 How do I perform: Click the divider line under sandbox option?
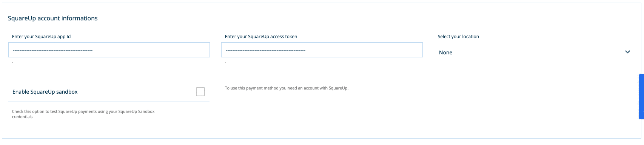tap(109, 102)
